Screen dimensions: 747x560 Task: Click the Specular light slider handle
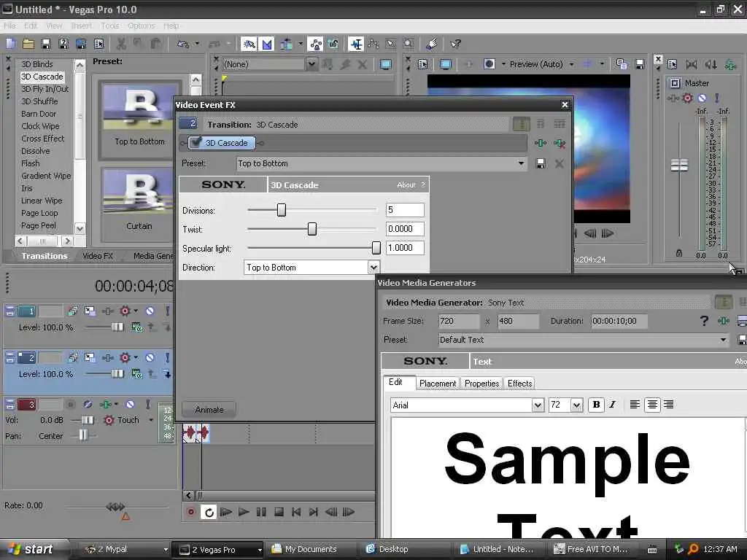click(376, 248)
